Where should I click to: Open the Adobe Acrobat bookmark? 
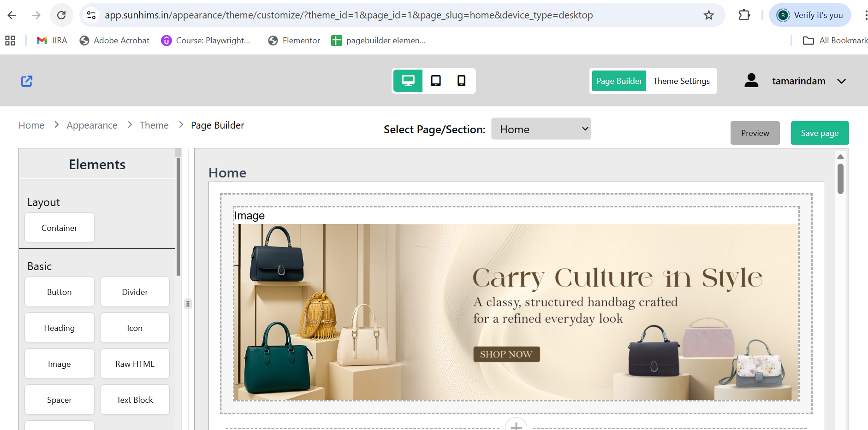pos(115,41)
